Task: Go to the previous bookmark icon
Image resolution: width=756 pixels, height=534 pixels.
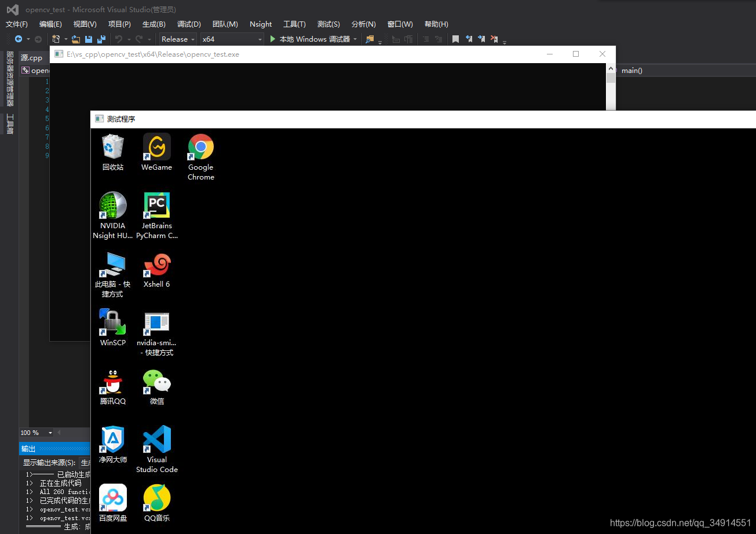Action: click(469, 39)
